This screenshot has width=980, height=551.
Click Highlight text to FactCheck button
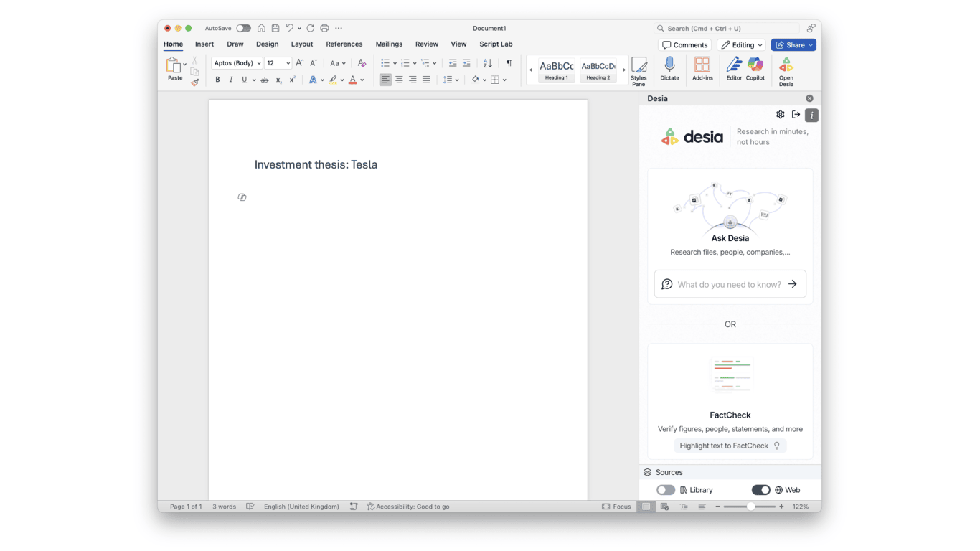click(730, 446)
